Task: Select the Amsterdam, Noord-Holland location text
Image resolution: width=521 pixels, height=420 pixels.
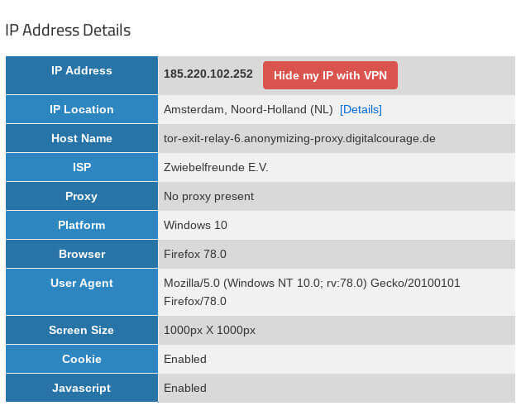Action: [248, 109]
